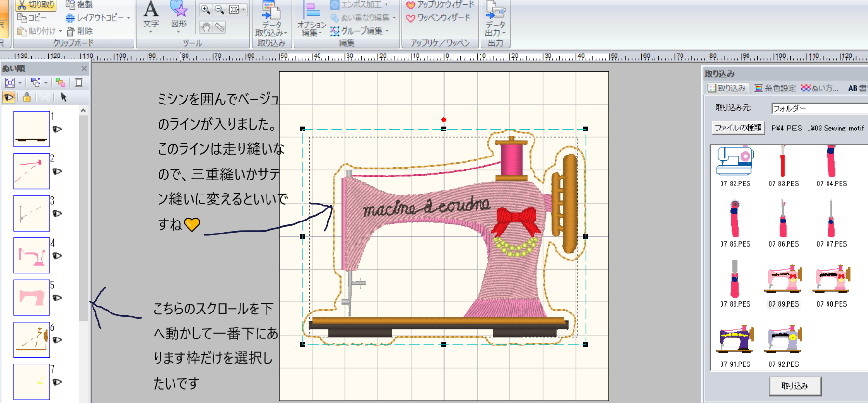Click the single frame icon in ぬい順 panel
The height and width of the screenshot is (403, 868).
point(79,83)
